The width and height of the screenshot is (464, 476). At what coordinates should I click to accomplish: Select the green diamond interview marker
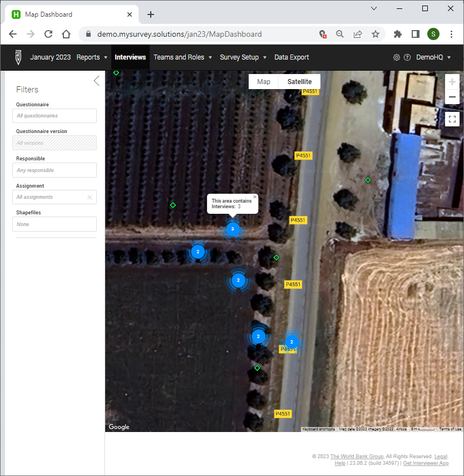276,257
